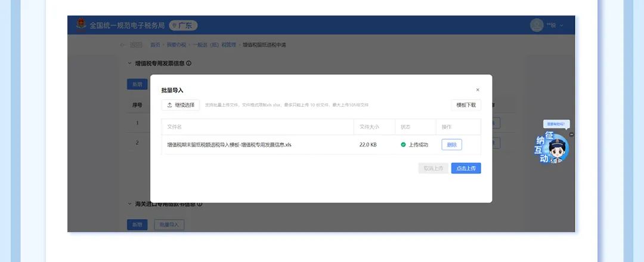Click 全国统一规范电子税务局 site title
644x262 pixels.
coord(127,26)
